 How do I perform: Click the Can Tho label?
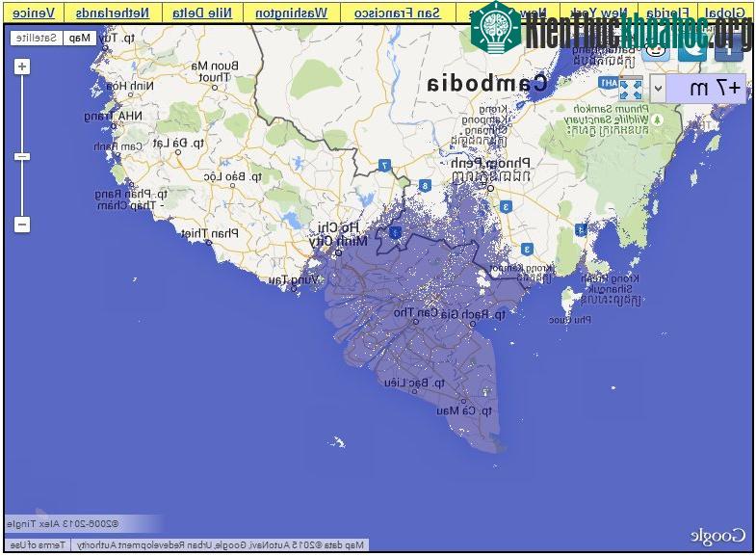pos(416,313)
